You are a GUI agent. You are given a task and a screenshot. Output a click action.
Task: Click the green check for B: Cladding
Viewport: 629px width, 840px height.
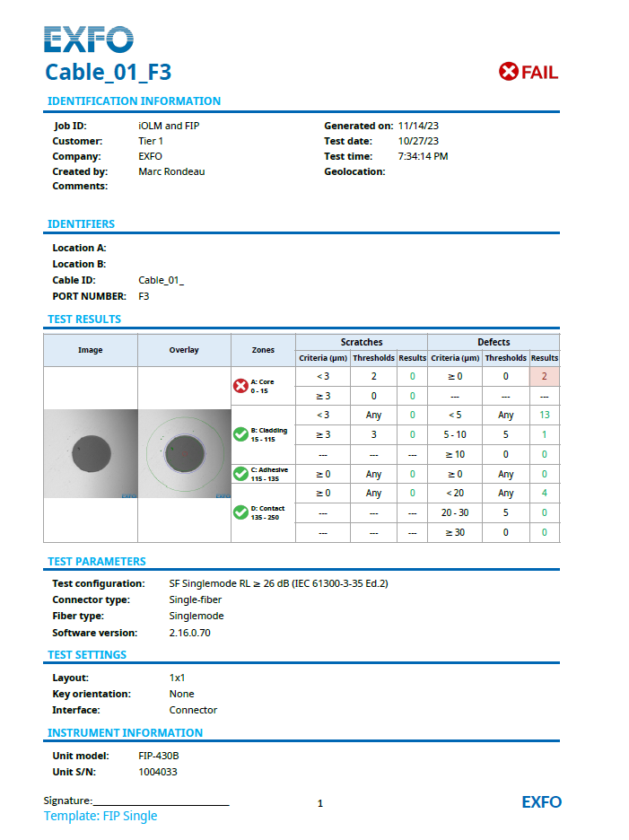tap(240, 434)
